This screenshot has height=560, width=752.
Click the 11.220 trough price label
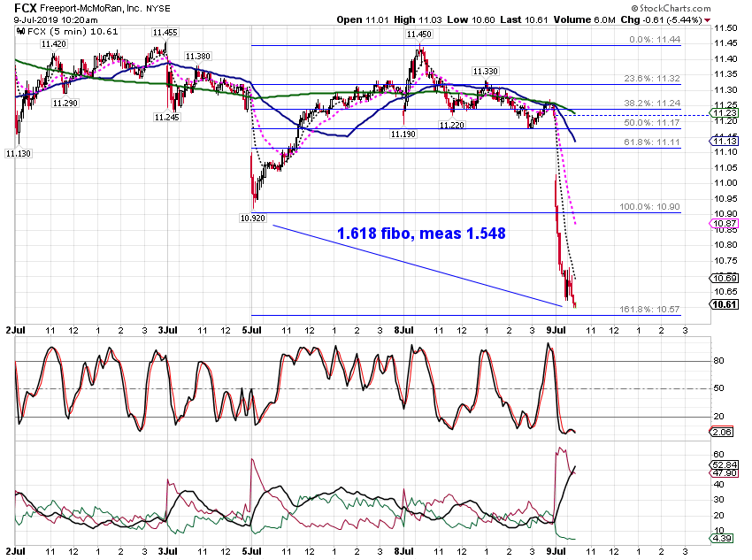[x=452, y=125]
